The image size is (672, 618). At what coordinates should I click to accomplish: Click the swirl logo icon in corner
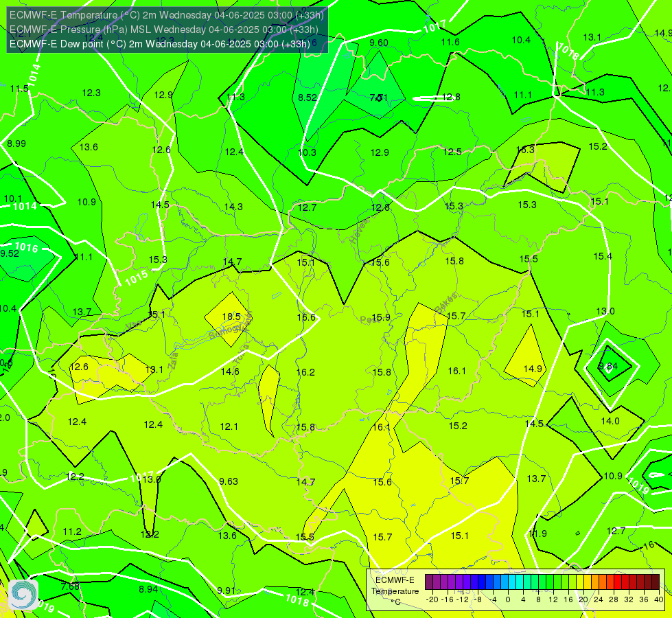click(23, 595)
